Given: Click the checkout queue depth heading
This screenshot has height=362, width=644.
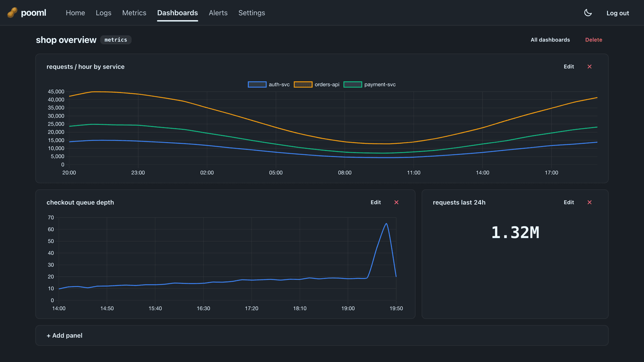Looking at the screenshot, I should [80, 203].
